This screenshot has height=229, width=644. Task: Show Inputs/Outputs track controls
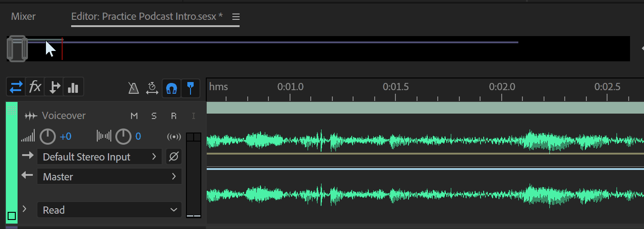16,87
